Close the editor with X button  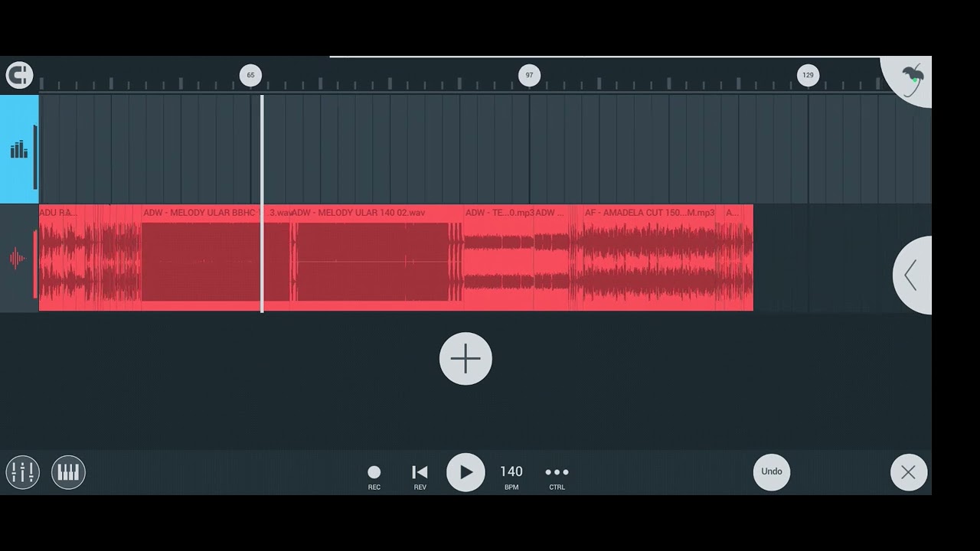pos(909,472)
